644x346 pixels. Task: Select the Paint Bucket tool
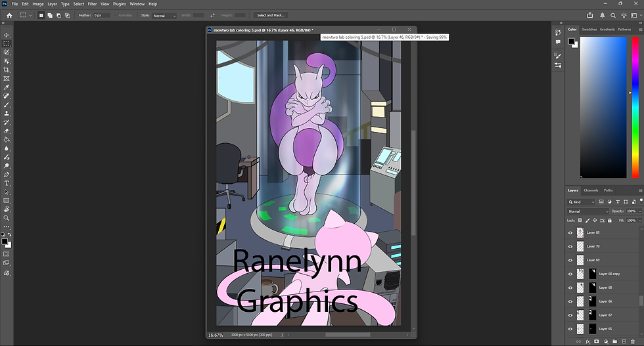[6, 140]
